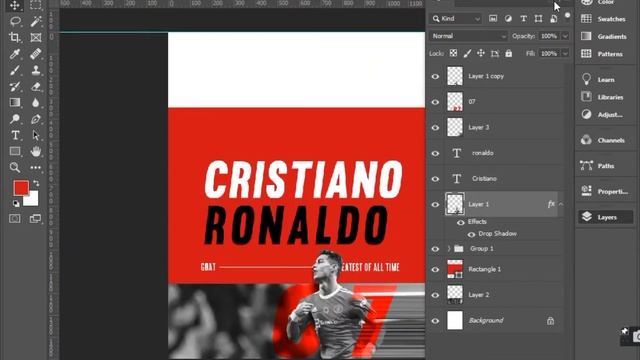Select the Frame tool

coord(36,37)
